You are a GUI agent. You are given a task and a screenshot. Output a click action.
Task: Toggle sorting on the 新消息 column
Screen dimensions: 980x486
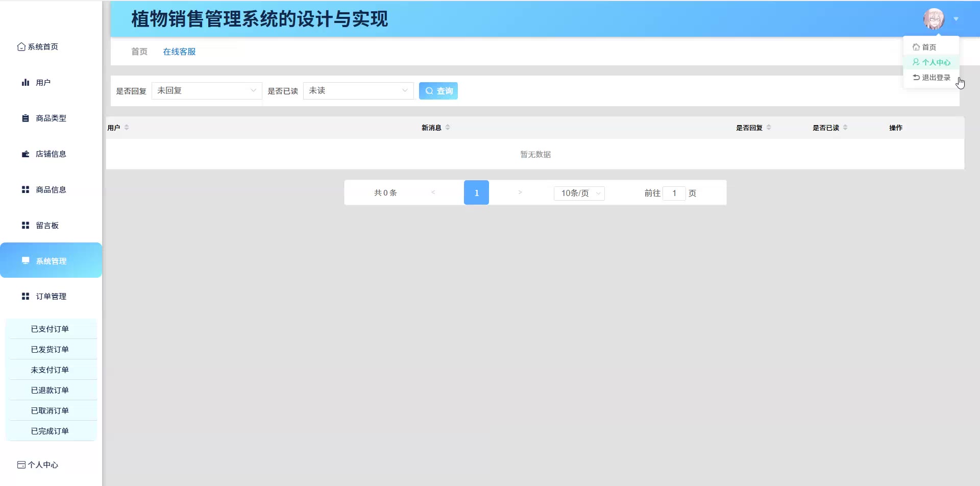coord(448,128)
